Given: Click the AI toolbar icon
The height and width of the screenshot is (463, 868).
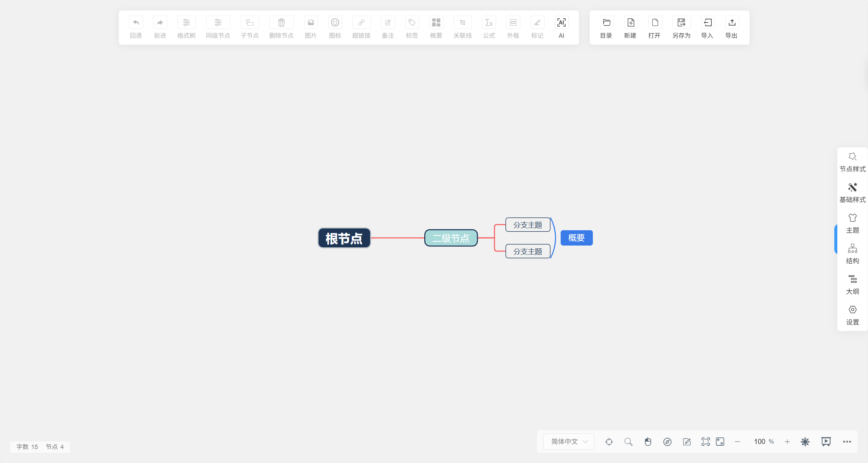Looking at the screenshot, I should 561,23.
